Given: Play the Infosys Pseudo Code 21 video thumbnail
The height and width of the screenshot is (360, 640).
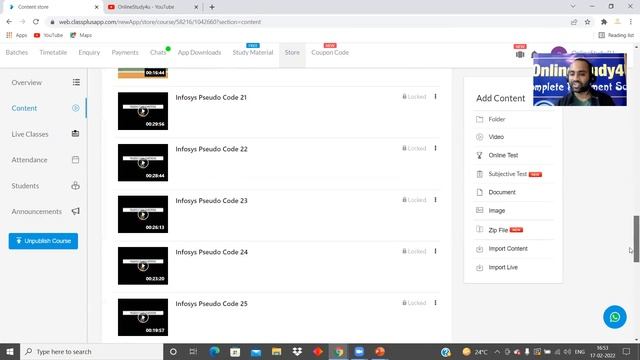Looking at the screenshot, I should (143, 111).
